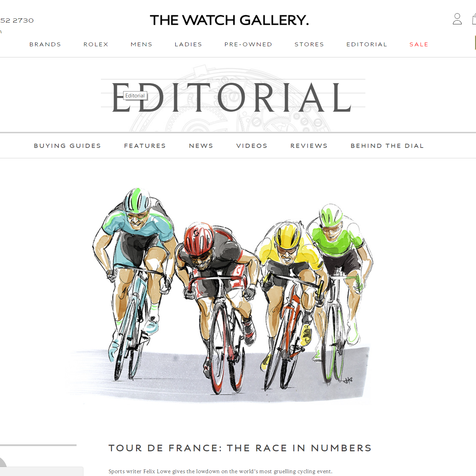This screenshot has height=476, width=476.
Task: Open the Ladies watches menu
Action: coord(188,45)
